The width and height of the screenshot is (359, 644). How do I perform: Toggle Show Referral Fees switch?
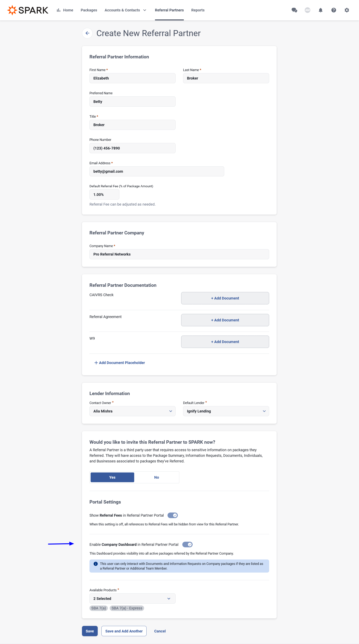[x=173, y=515]
